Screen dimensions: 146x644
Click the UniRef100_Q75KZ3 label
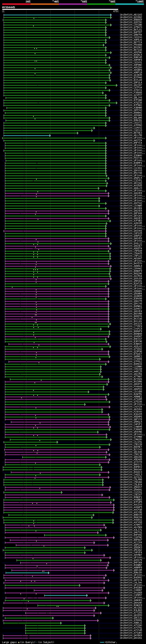click(x=131, y=27)
